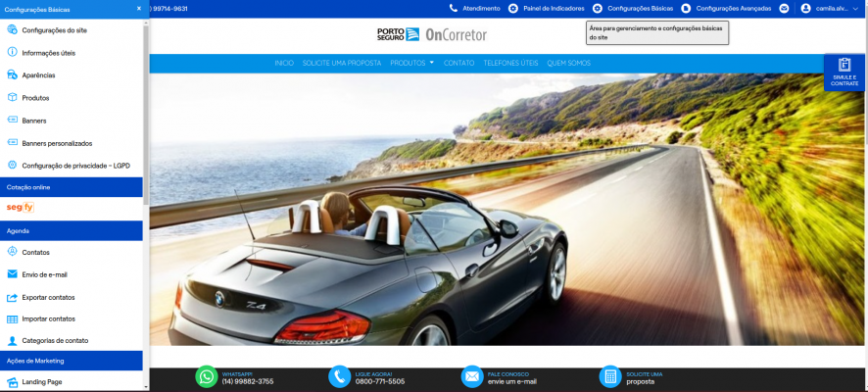Image resolution: width=868 pixels, height=392 pixels.
Task: Close the Configurações Básicas side panel
Action: [138, 8]
